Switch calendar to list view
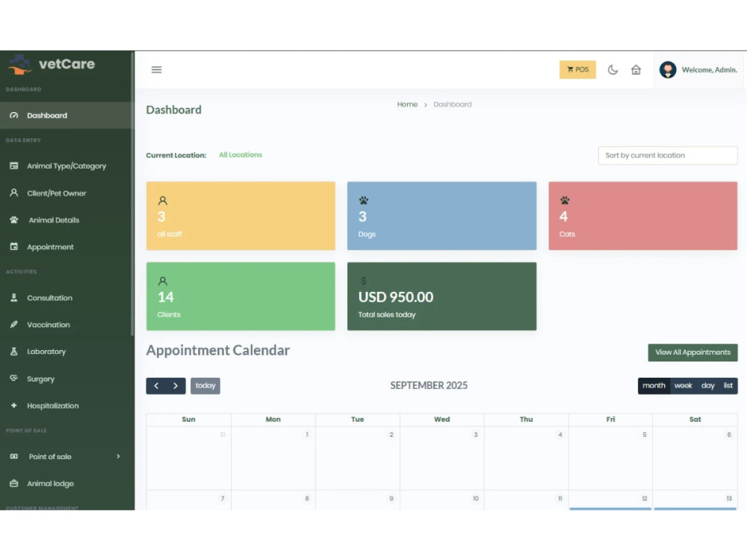The image size is (747, 560). pyautogui.click(x=728, y=386)
